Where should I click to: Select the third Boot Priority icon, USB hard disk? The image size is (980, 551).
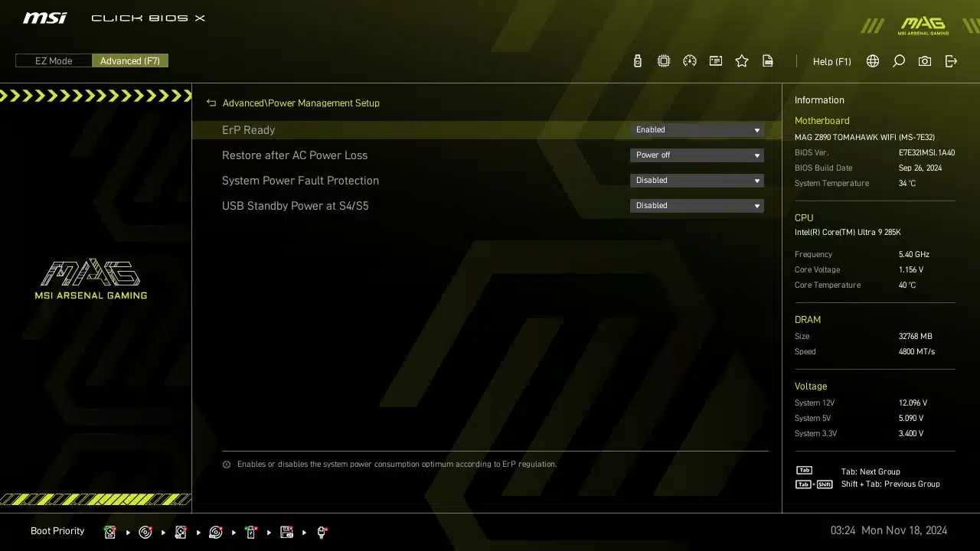(x=181, y=532)
